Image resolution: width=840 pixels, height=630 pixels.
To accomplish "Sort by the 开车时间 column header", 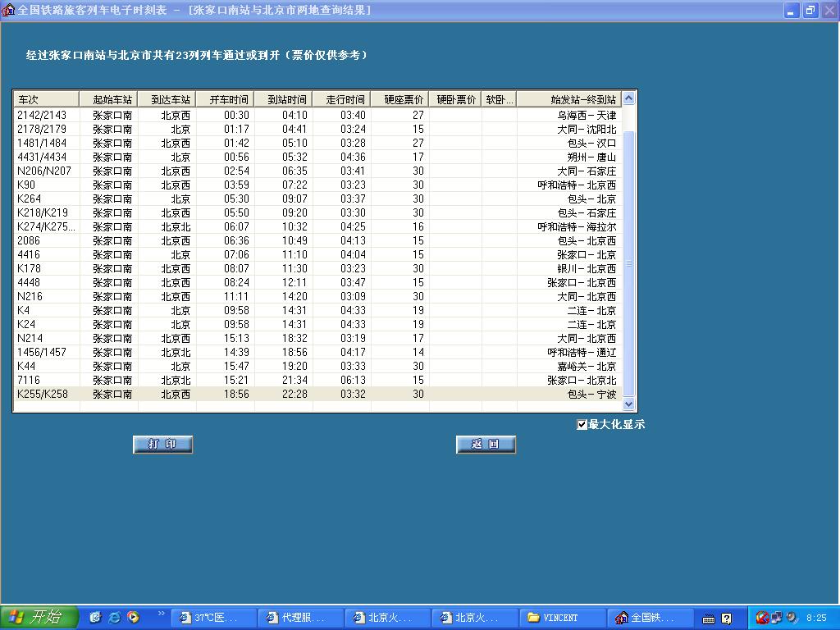I will pyautogui.click(x=225, y=99).
